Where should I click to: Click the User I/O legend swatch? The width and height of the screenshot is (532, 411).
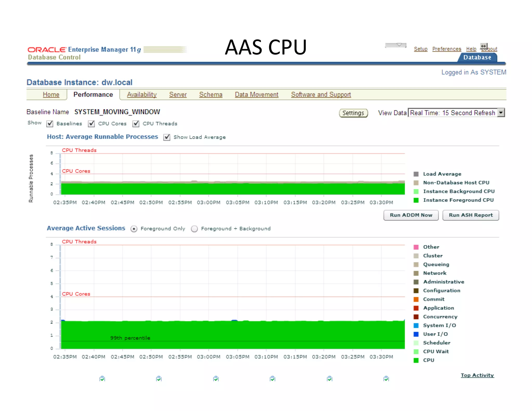[x=416, y=334]
